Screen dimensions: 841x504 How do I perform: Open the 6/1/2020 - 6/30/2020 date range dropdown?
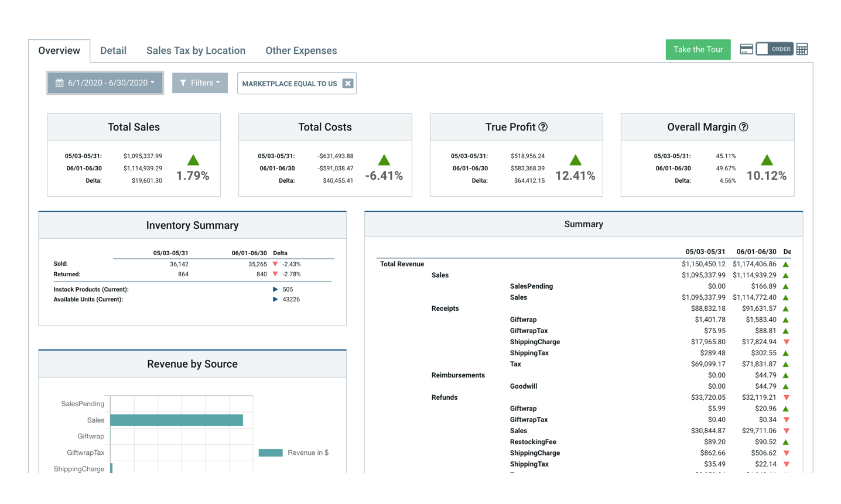click(105, 83)
